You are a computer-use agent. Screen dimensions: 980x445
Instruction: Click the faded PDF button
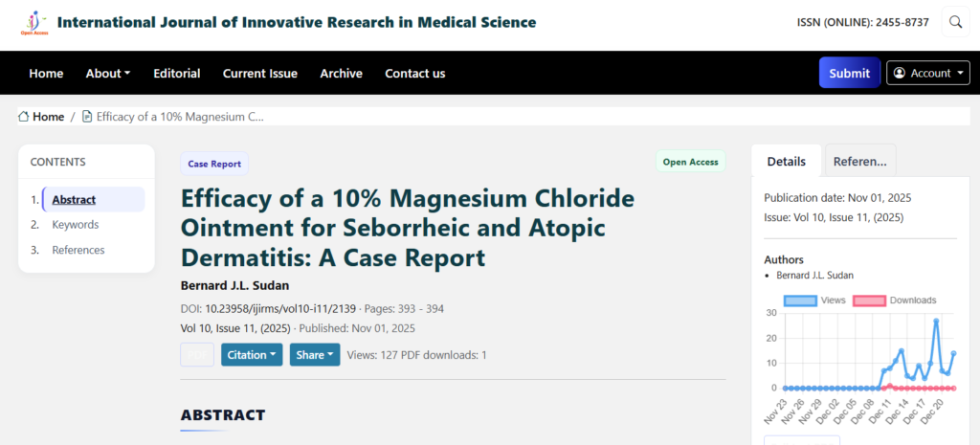pos(197,355)
